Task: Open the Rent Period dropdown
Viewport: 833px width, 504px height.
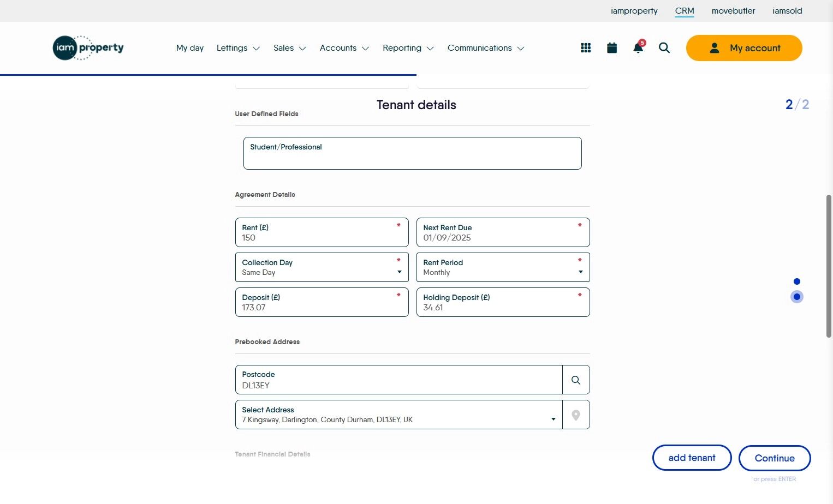Action: point(503,267)
